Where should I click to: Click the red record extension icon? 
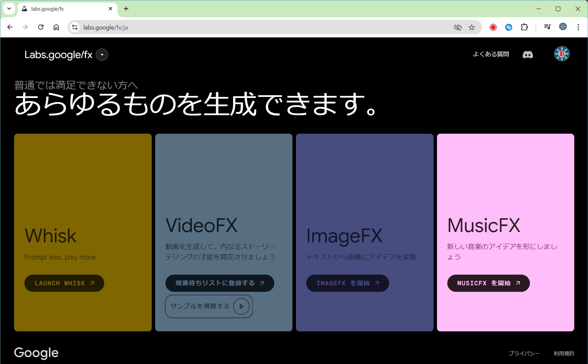tap(493, 27)
